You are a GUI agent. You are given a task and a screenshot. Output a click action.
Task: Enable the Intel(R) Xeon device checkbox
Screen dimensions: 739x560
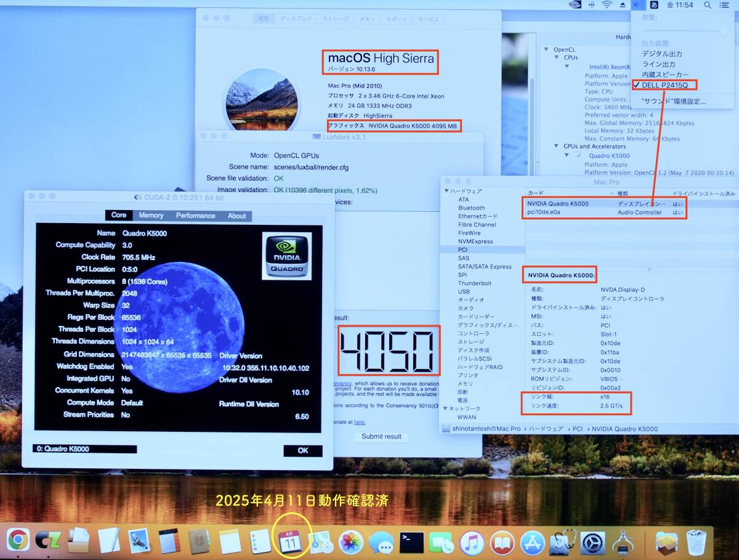[579, 67]
